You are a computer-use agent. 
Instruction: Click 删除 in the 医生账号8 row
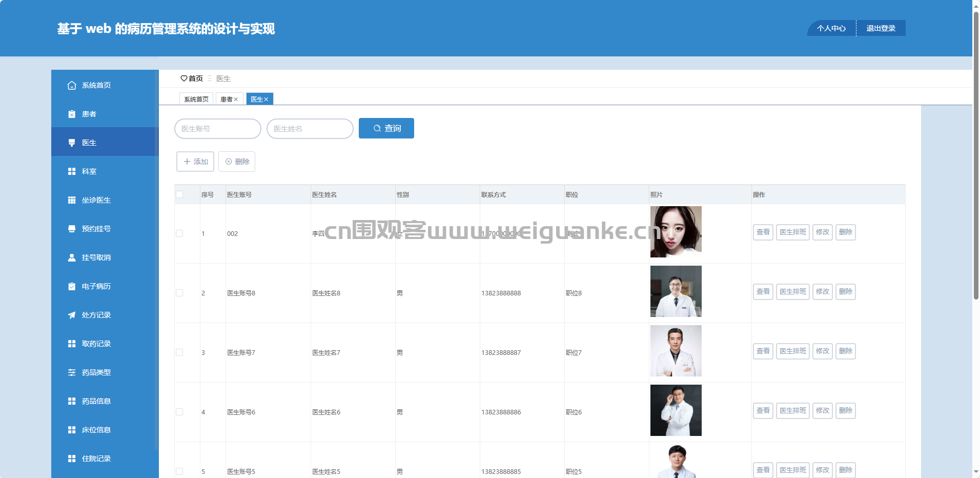point(846,292)
